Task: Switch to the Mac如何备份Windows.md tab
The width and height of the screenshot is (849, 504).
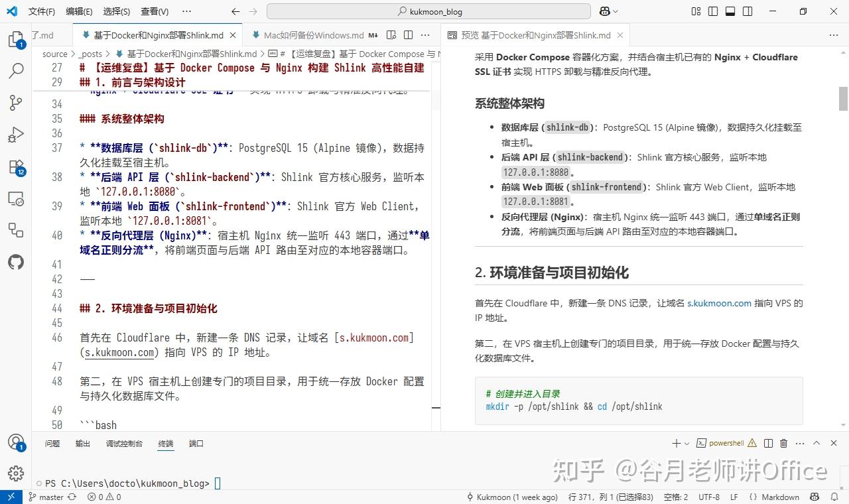Action: click(x=313, y=35)
